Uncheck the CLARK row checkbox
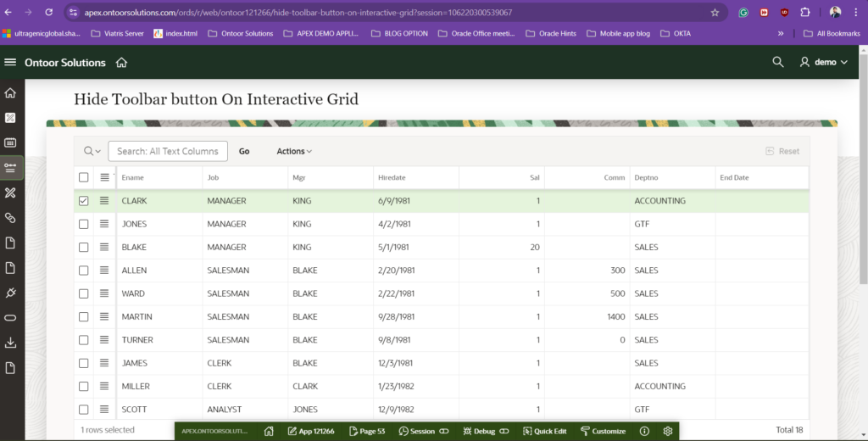Screen dimensions: 868x441 pos(83,201)
